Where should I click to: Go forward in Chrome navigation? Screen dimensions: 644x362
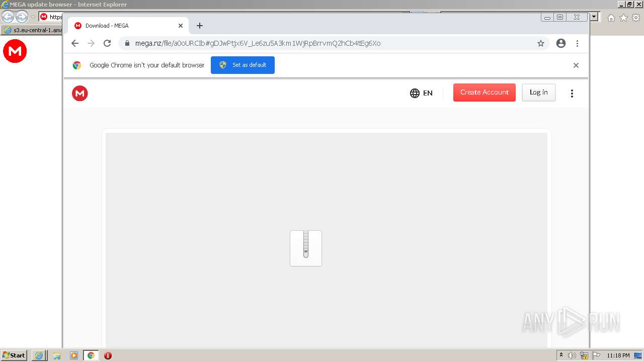pos(91,43)
